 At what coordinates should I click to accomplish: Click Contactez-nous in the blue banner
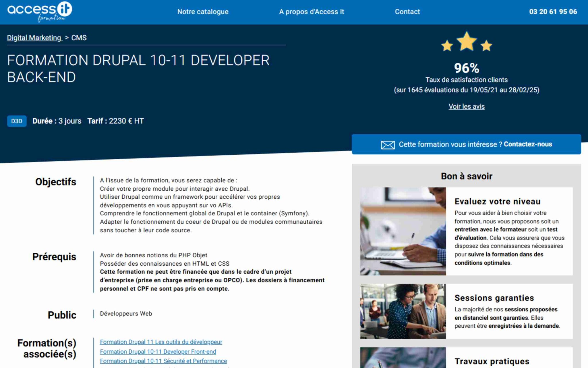point(528,145)
